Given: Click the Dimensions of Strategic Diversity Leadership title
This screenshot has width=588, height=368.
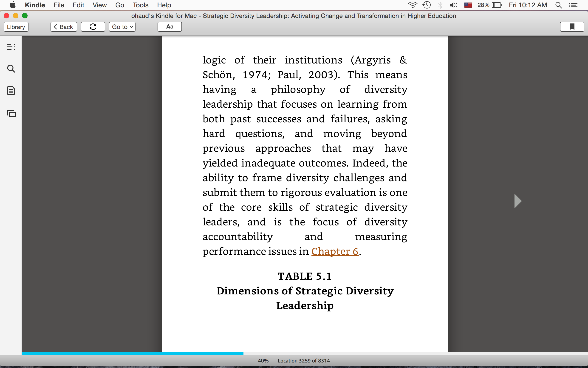Looking at the screenshot, I should click(x=305, y=298).
